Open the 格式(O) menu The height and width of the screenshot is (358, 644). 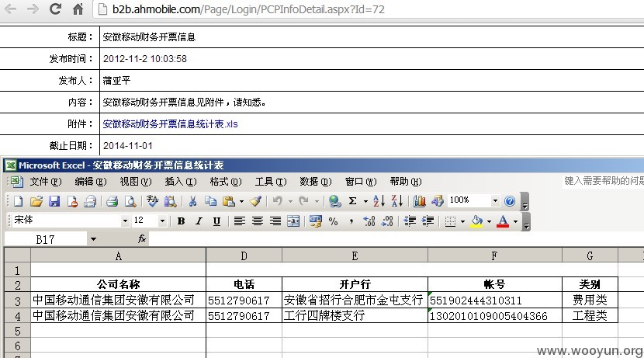click(x=226, y=181)
